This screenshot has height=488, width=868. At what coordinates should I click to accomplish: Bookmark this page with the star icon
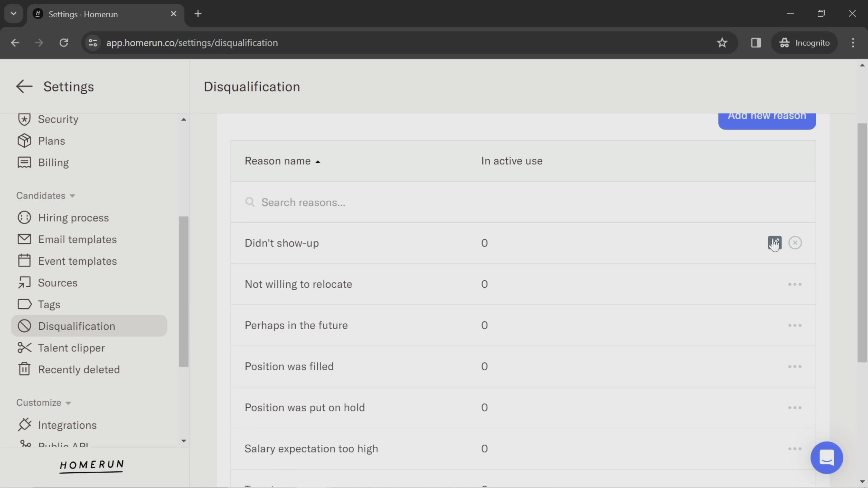(722, 43)
